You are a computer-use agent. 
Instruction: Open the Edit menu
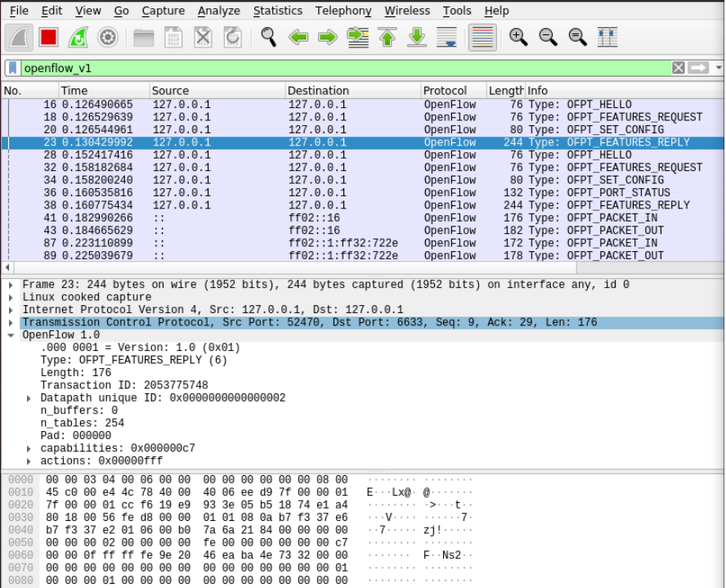click(52, 11)
